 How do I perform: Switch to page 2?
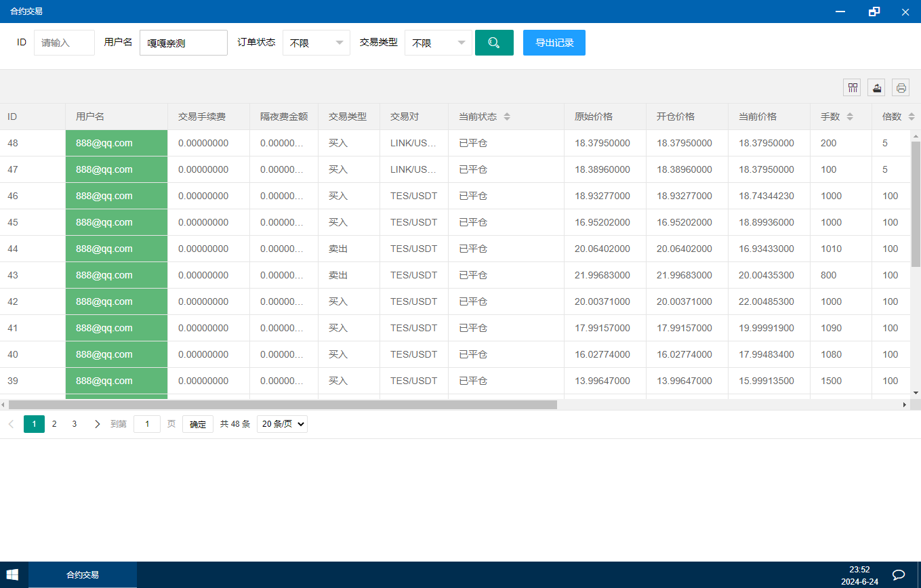pyautogui.click(x=54, y=424)
